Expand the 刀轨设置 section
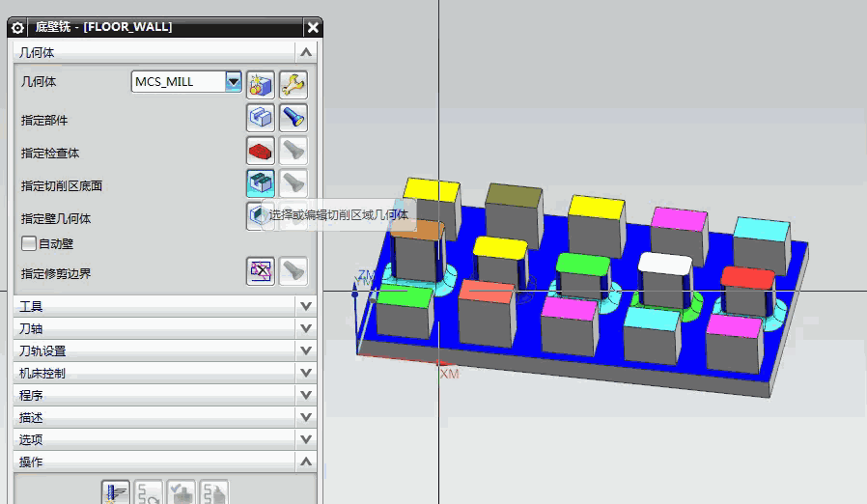867x504 pixels. click(x=306, y=350)
